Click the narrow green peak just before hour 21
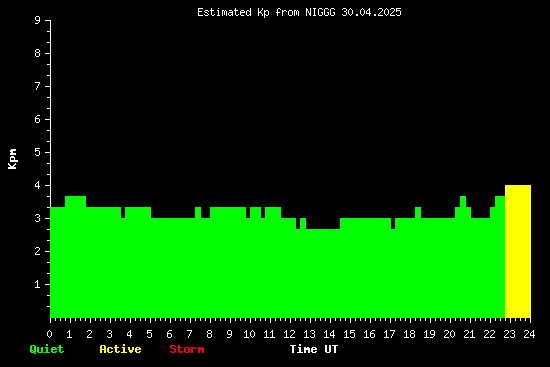This screenshot has height=367, width=550. tap(463, 201)
